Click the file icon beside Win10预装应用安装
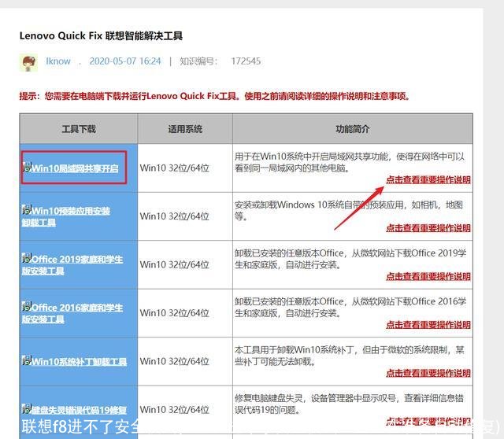The image size is (504, 439). [x=27, y=210]
